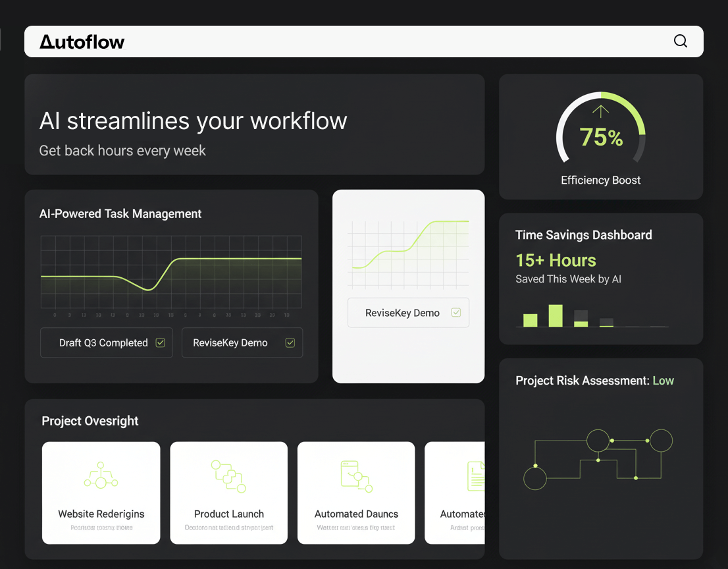The height and width of the screenshot is (569, 728).
Task: Click the partially visible document icon
Action: coord(476,476)
